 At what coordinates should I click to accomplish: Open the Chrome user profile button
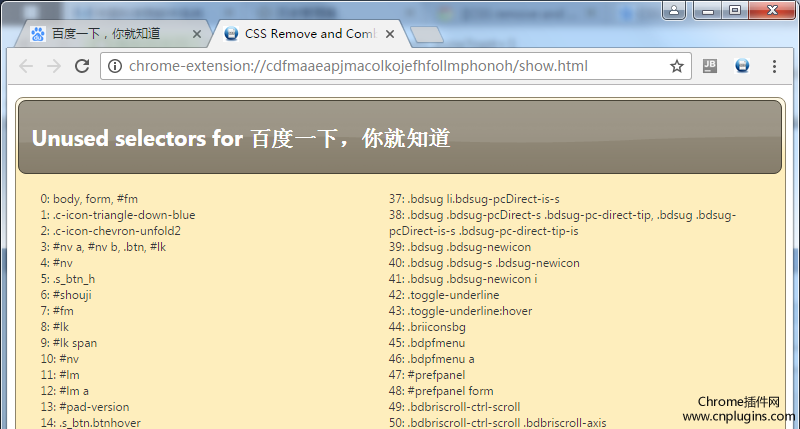tap(674, 10)
